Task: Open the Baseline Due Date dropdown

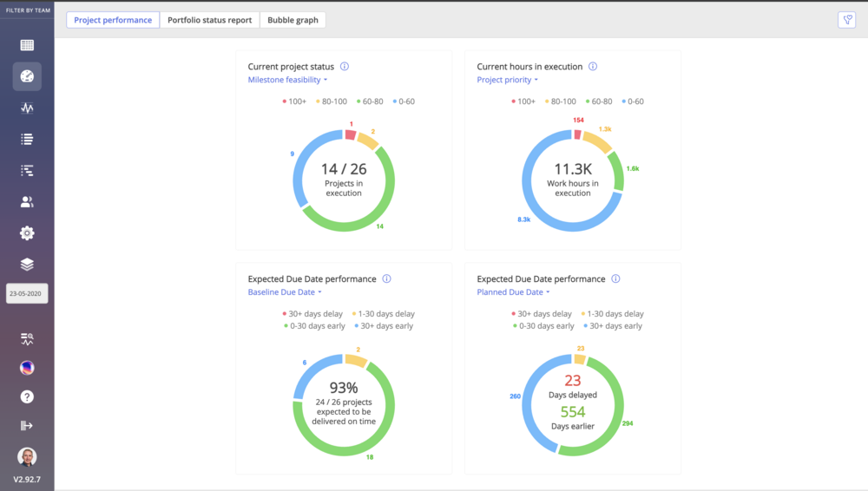Action: (284, 292)
